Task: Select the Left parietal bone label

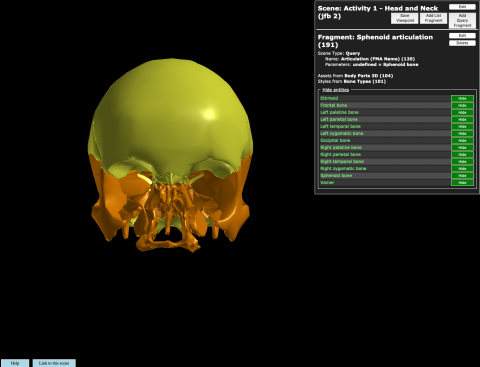Action: coord(339,119)
